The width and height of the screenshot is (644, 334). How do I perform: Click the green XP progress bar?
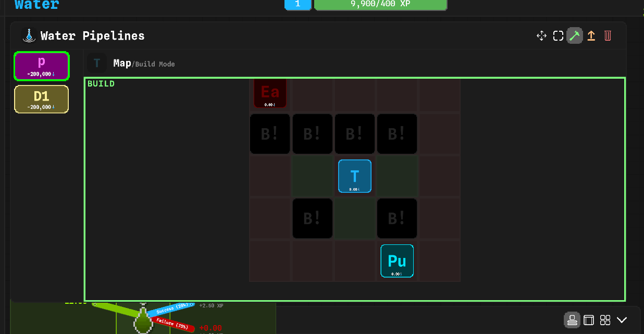point(380,4)
